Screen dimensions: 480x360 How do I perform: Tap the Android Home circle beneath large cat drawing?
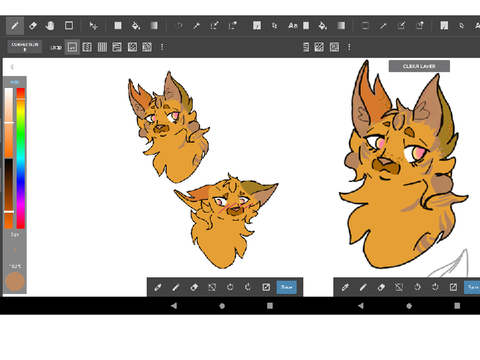[x=409, y=306]
